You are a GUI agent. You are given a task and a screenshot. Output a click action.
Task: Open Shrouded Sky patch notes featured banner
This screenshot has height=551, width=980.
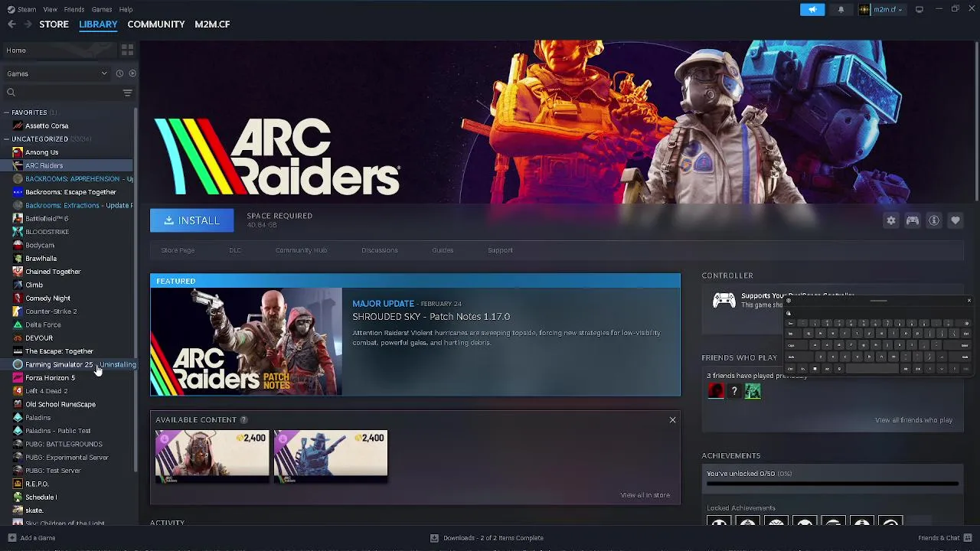tap(415, 334)
